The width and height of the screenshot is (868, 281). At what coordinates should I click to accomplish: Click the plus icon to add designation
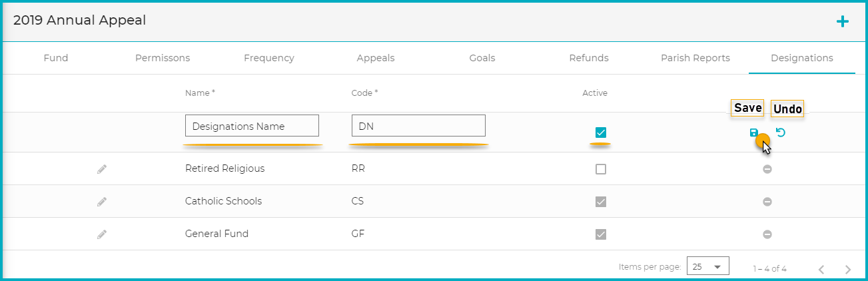point(843,21)
